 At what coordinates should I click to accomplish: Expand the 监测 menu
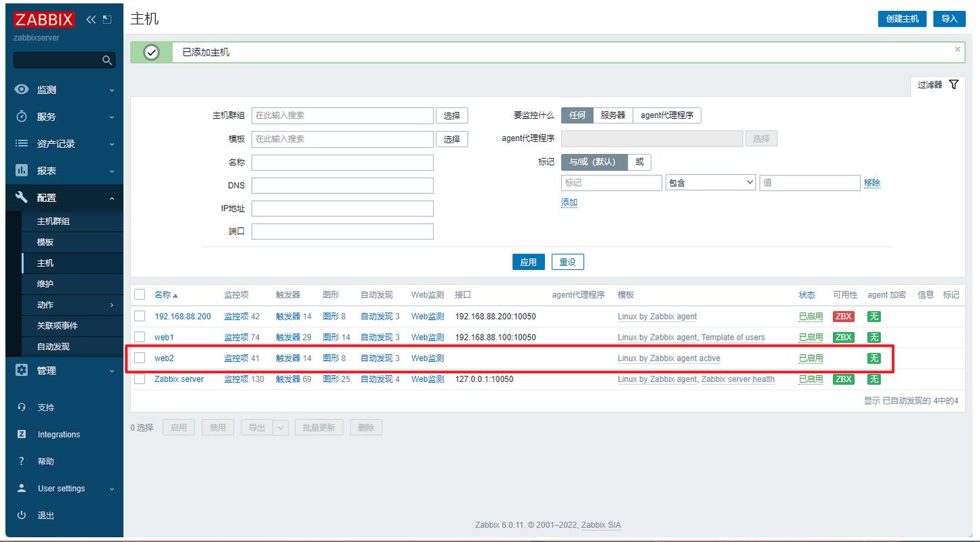point(112,90)
